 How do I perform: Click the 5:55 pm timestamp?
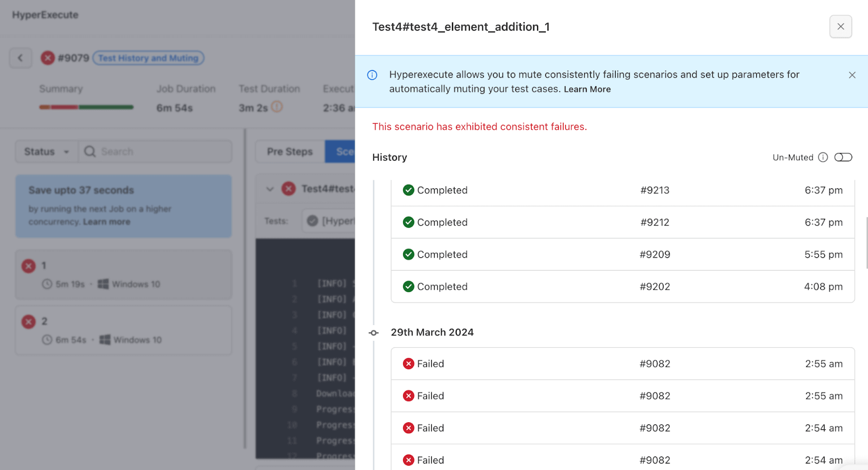click(824, 254)
